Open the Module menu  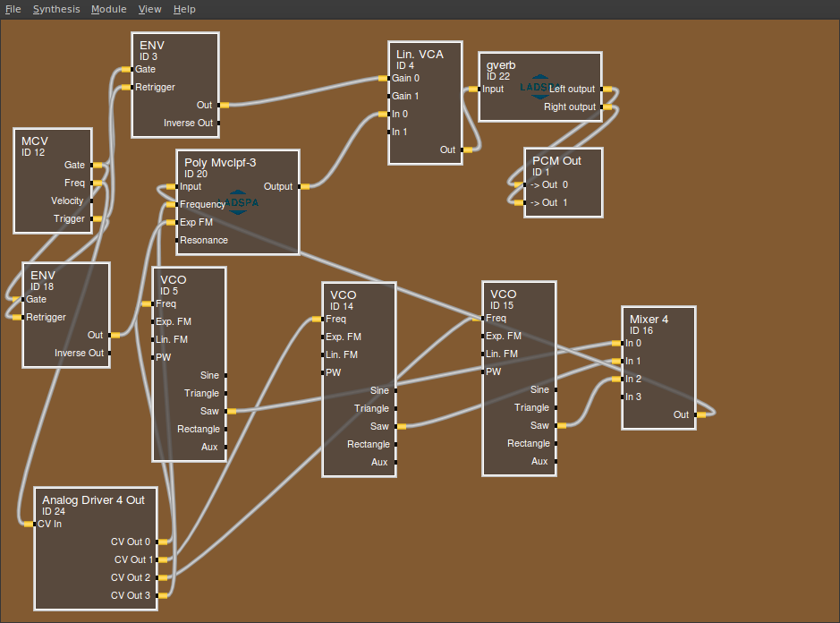pos(108,9)
